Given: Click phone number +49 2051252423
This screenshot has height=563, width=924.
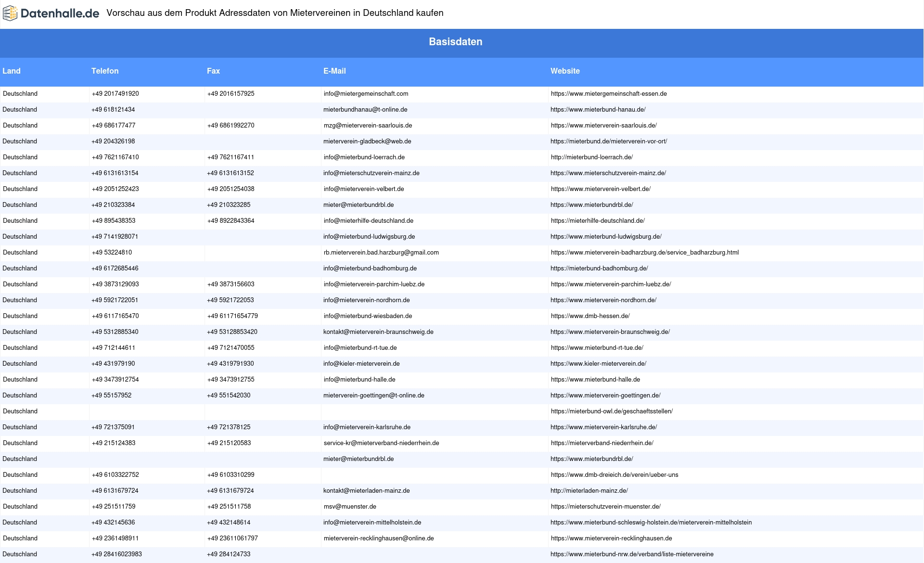Looking at the screenshot, I should point(115,189).
